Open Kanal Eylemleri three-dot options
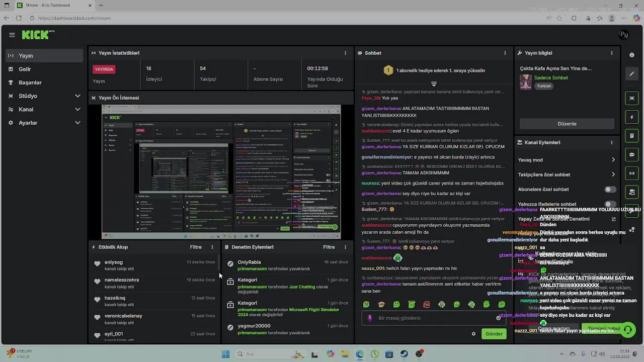Viewport: 644px width, 362px height. pos(612,142)
